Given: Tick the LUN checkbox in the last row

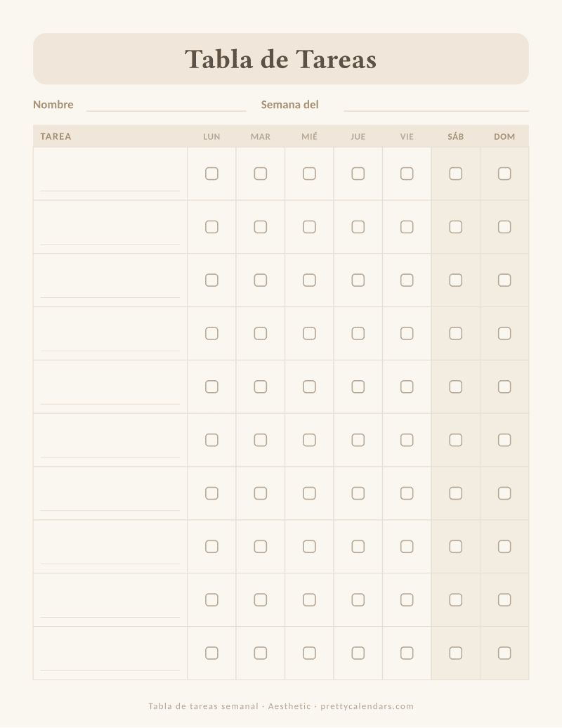Looking at the screenshot, I should [211, 654].
